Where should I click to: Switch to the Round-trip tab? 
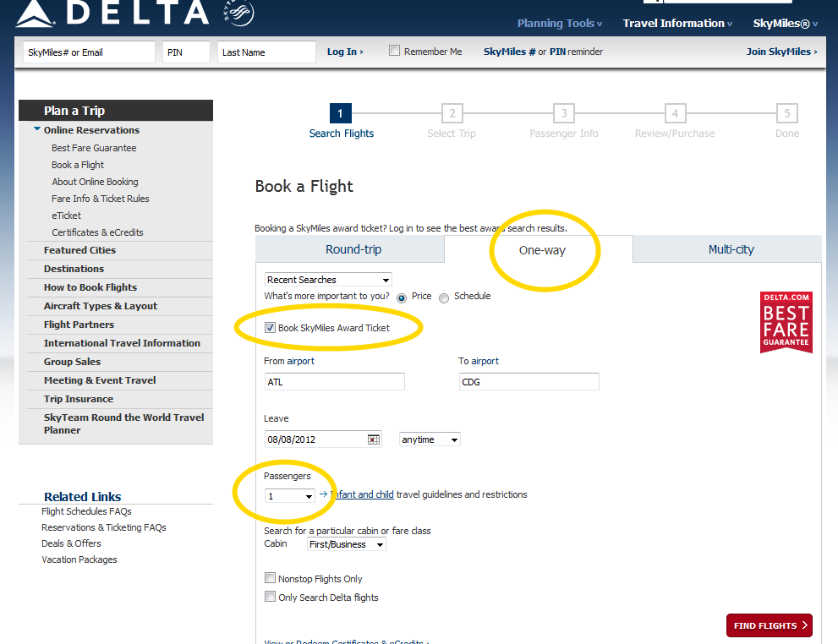(x=353, y=249)
